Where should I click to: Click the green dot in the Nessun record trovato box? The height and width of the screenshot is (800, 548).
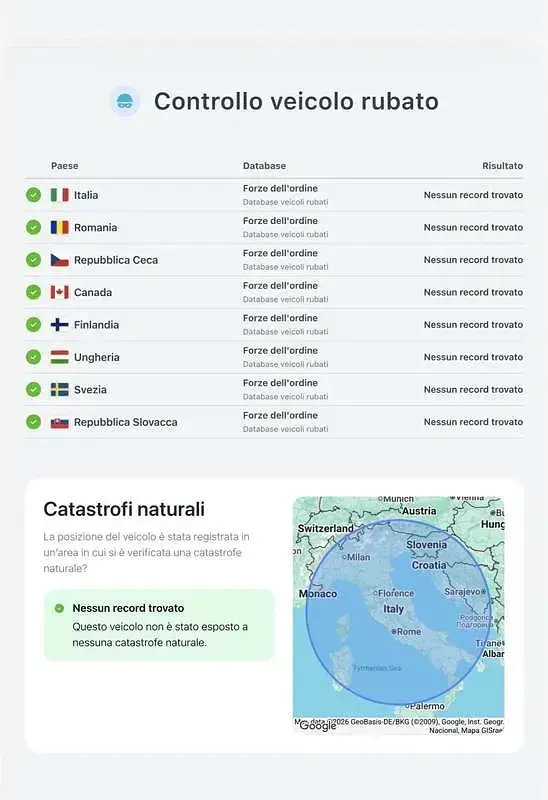tap(59, 608)
